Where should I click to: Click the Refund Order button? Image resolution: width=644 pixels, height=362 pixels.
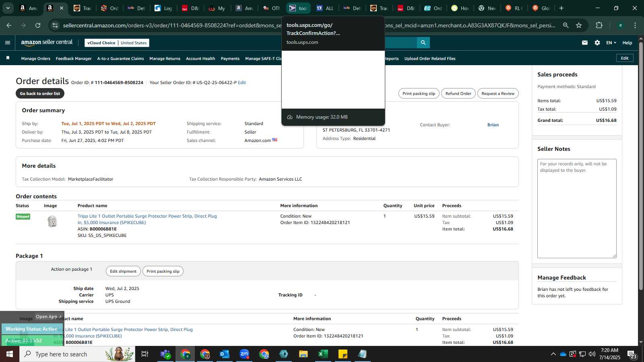pos(458,93)
